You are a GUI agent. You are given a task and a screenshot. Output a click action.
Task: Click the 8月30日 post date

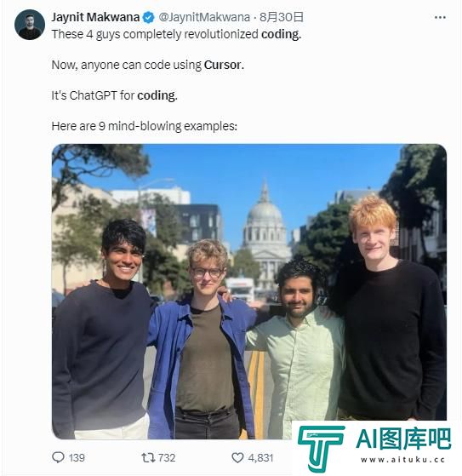[282, 17]
